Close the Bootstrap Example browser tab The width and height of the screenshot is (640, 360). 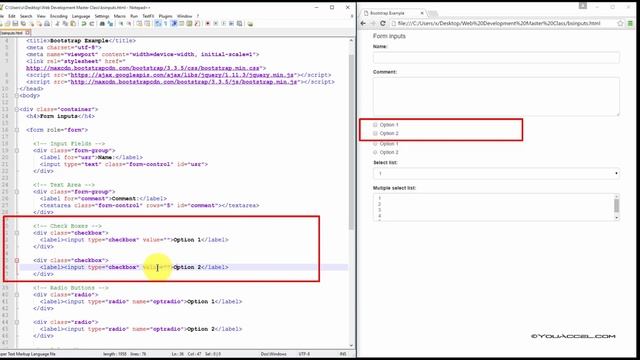(422, 13)
